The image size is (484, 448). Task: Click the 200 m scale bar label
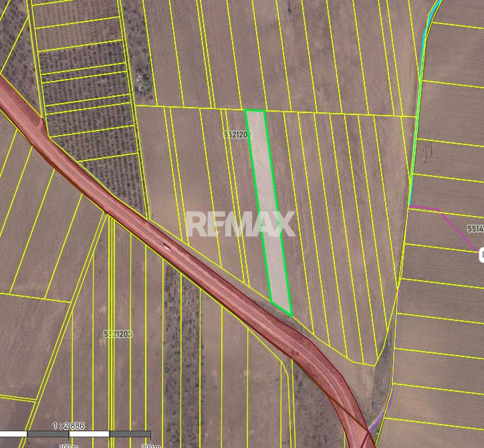(x=150, y=445)
